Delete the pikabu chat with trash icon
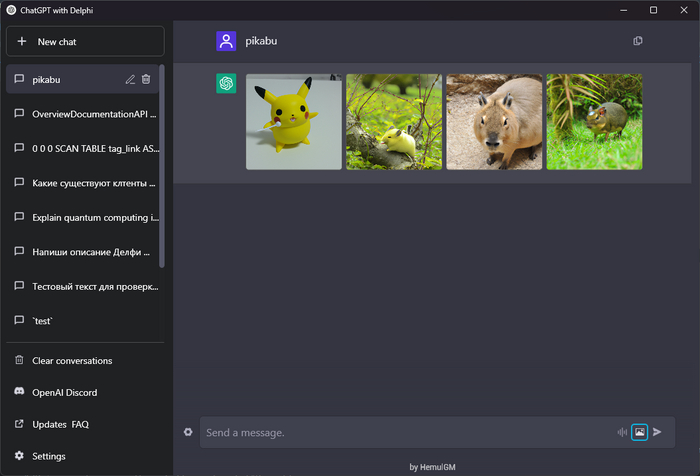Image resolution: width=700 pixels, height=476 pixels. (146, 79)
